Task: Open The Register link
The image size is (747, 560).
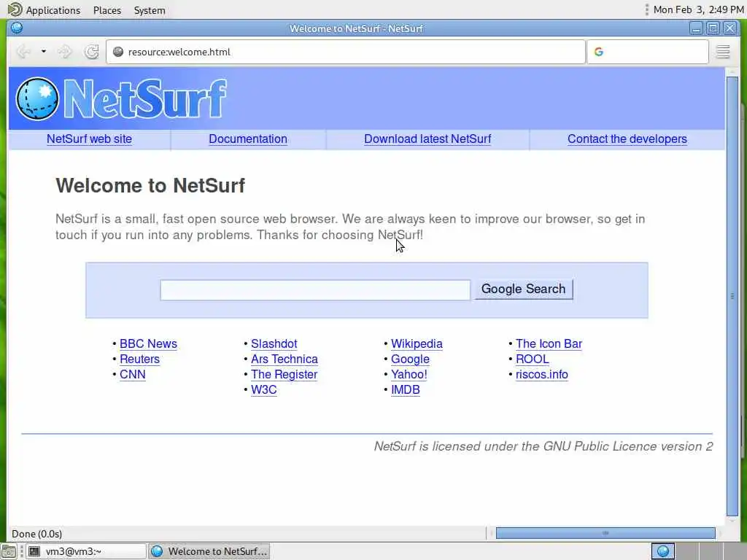Action: coord(284,374)
